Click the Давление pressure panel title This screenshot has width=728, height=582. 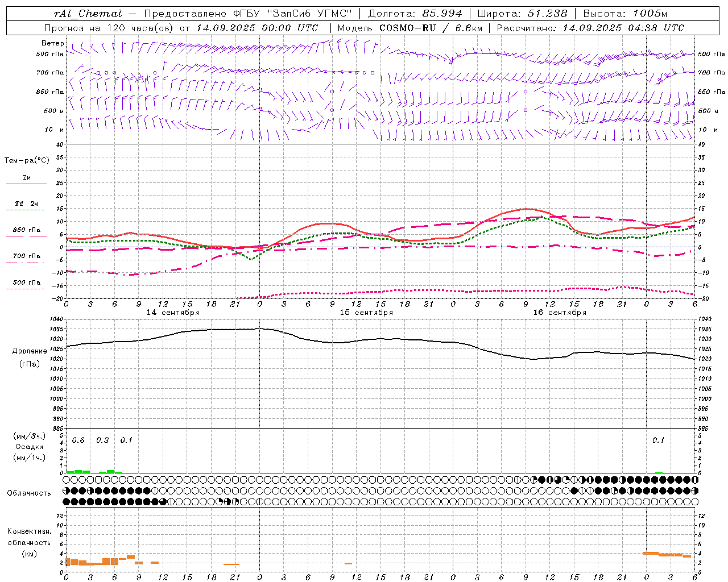coord(30,351)
